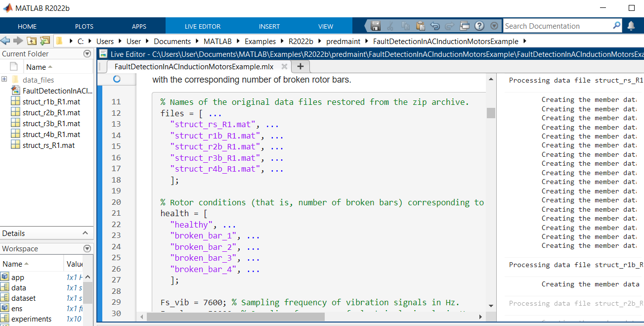Image resolution: width=644 pixels, height=326 pixels.
Task: Select the app variable in Workspace
Action: pos(18,278)
